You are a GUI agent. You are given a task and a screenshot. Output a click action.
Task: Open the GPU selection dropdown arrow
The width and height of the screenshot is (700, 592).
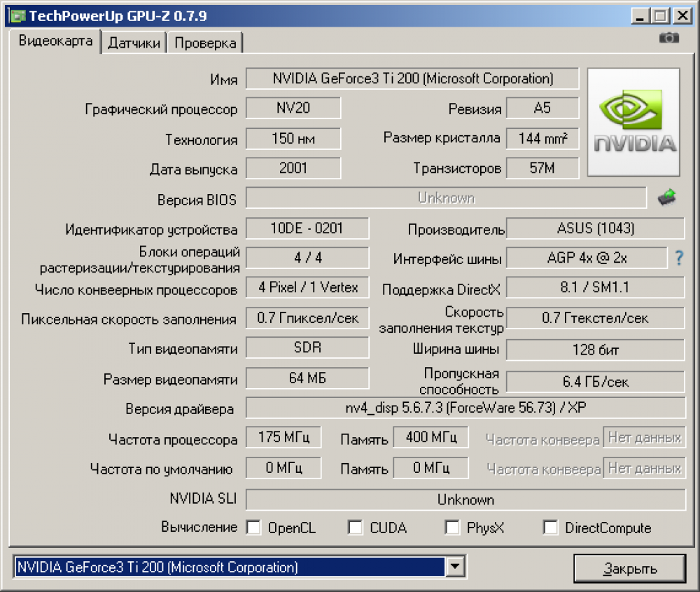(455, 566)
